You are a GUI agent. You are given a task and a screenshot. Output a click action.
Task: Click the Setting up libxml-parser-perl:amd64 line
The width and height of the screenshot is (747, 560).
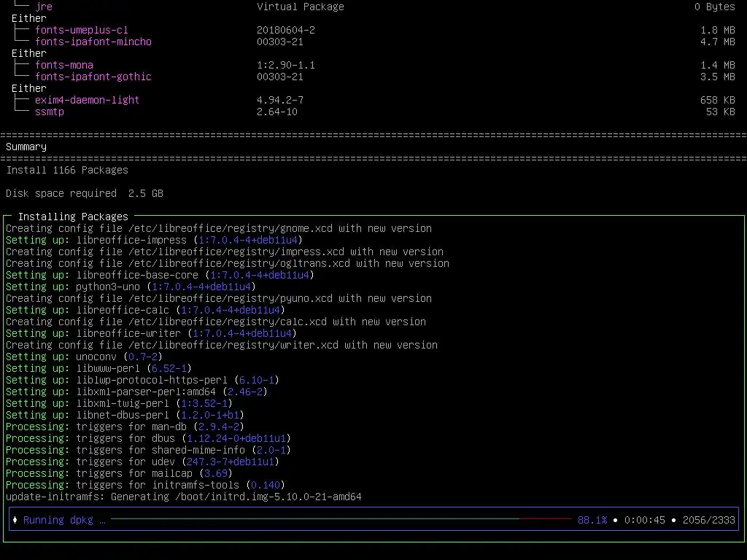pyautogui.click(x=136, y=392)
